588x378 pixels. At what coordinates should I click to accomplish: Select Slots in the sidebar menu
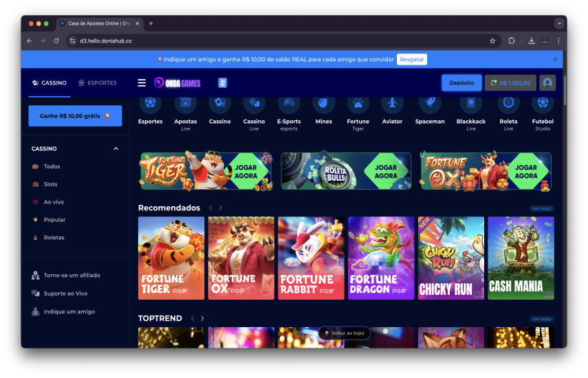tap(50, 184)
